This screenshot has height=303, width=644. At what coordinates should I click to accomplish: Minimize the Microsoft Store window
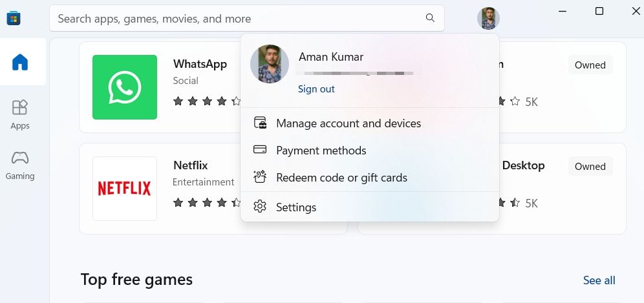pyautogui.click(x=563, y=12)
